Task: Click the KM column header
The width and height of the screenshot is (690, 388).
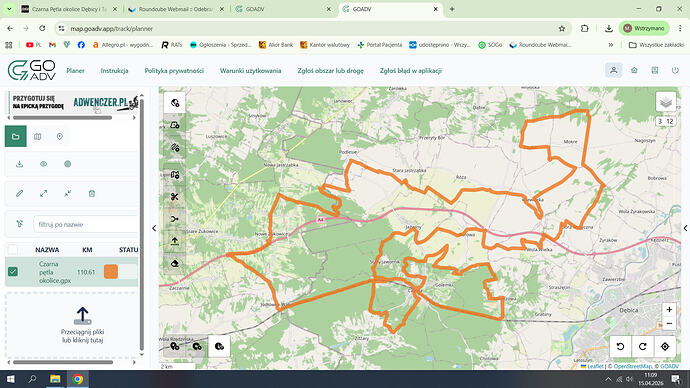Action: click(x=87, y=250)
